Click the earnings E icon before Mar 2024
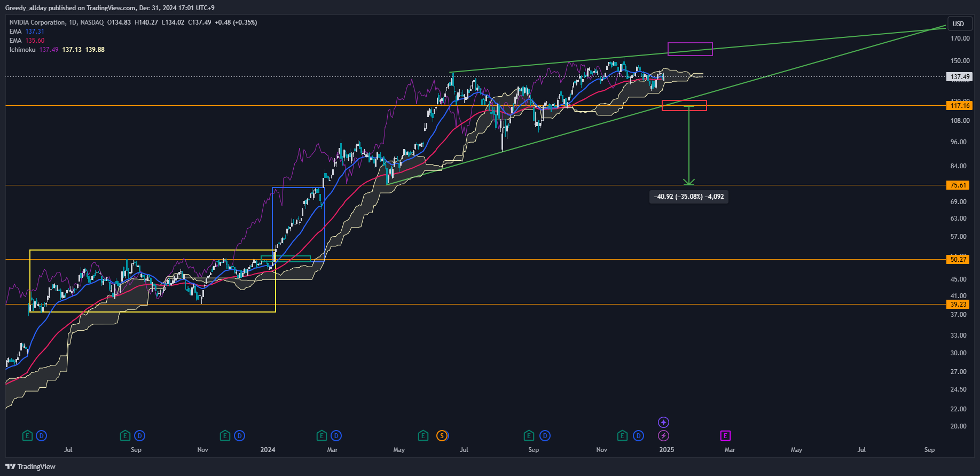The image size is (980, 476). (322, 436)
